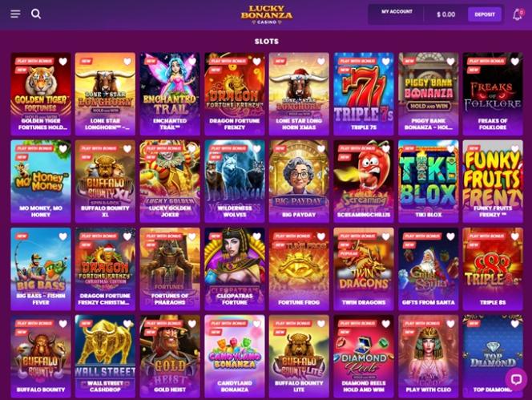
Task: Open Enchanted Trail game thumbnail
Action: [170, 94]
